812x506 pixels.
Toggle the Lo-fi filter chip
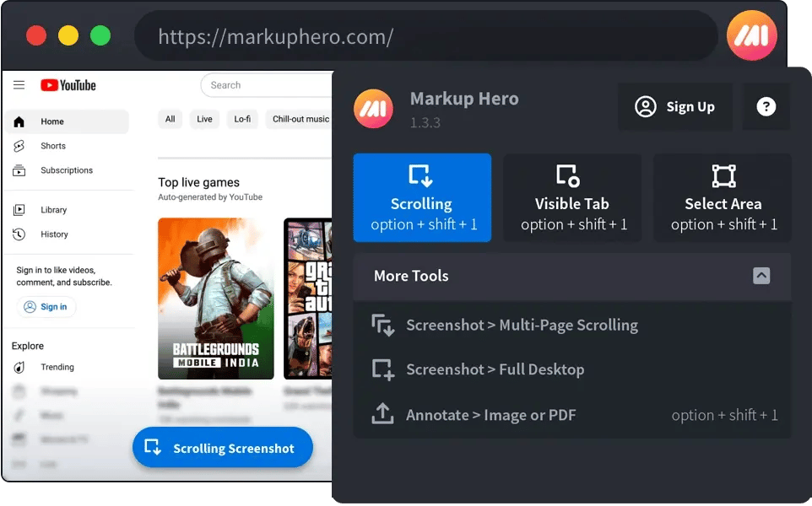tap(242, 119)
